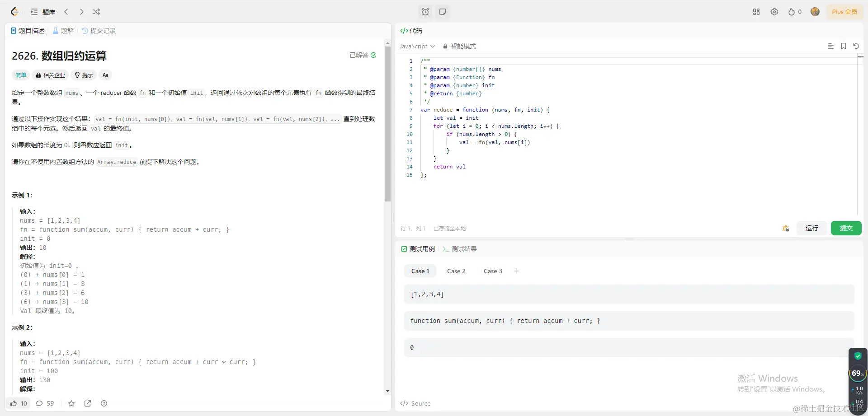Click the 行 1, 列 1 cursor position

coord(413,229)
